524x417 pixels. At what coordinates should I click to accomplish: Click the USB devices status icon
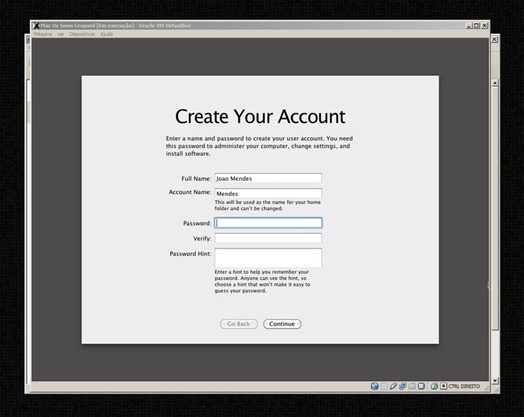point(393,386)
